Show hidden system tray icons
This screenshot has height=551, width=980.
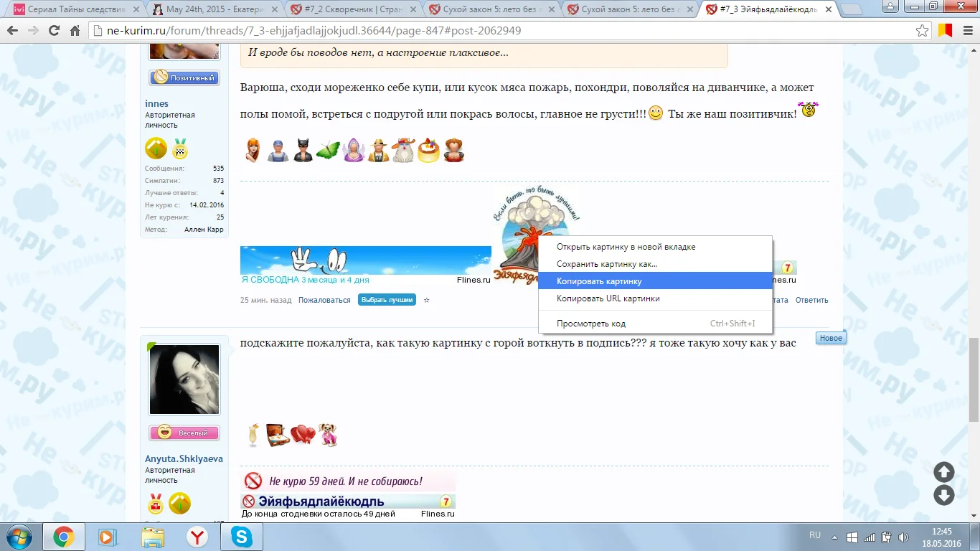click(834, 537)
